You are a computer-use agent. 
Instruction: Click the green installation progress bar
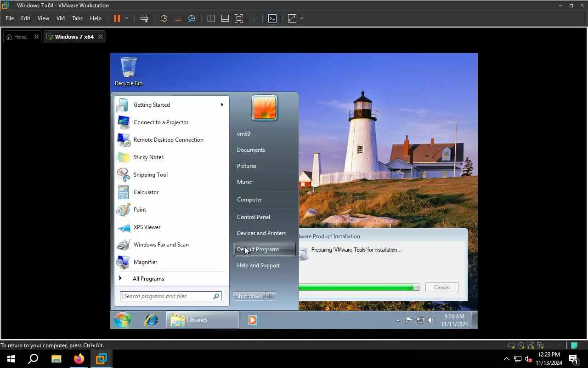point(359,287)
